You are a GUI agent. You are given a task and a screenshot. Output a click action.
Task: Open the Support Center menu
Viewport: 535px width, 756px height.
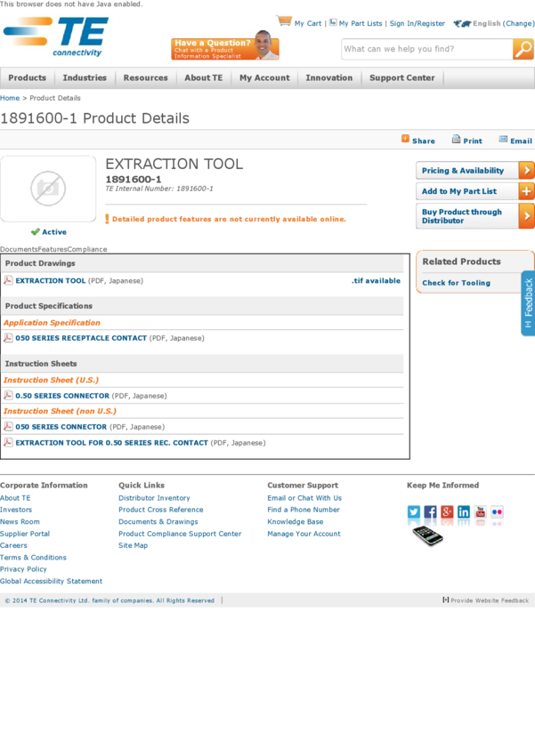(401, 77)
